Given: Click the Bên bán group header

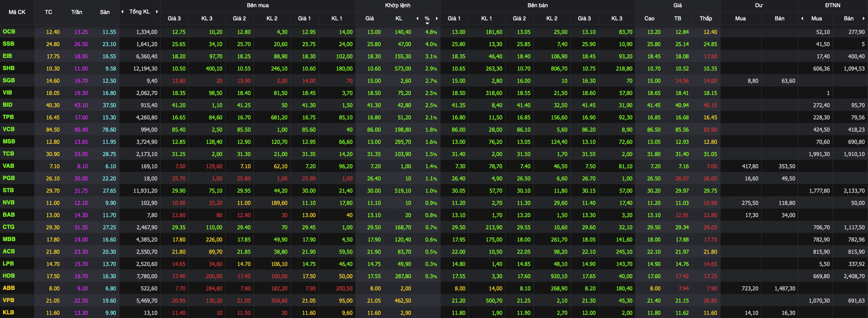Looking at the screenshot, I should 538,5.
